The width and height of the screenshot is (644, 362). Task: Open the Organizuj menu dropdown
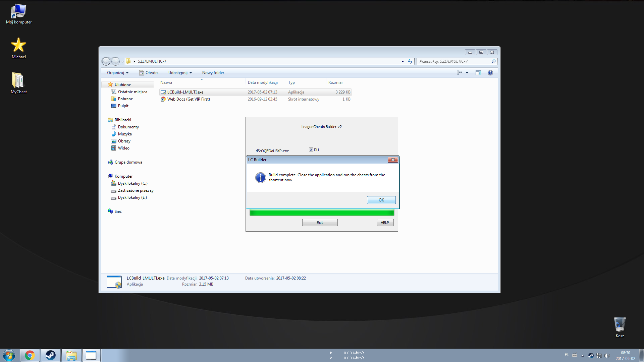[117, 73]
